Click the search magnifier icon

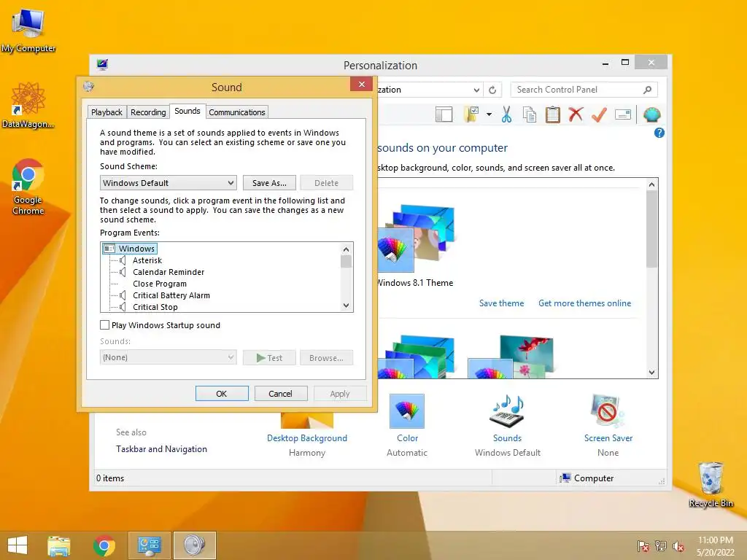point(648,90)
